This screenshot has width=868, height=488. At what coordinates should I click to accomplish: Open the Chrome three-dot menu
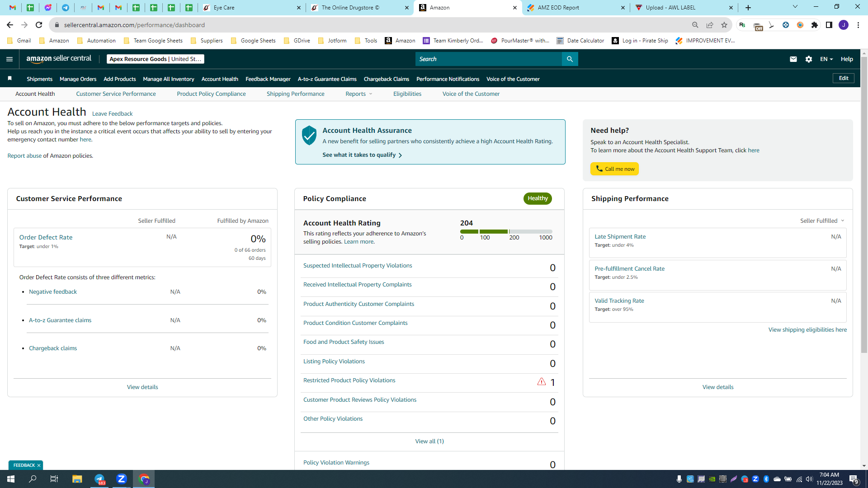[858, 25]
